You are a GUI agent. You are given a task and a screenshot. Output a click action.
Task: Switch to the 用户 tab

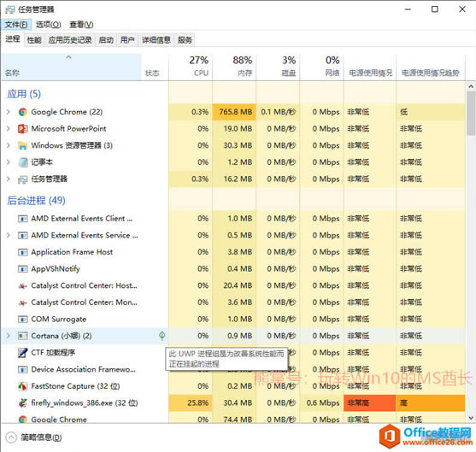127,40
